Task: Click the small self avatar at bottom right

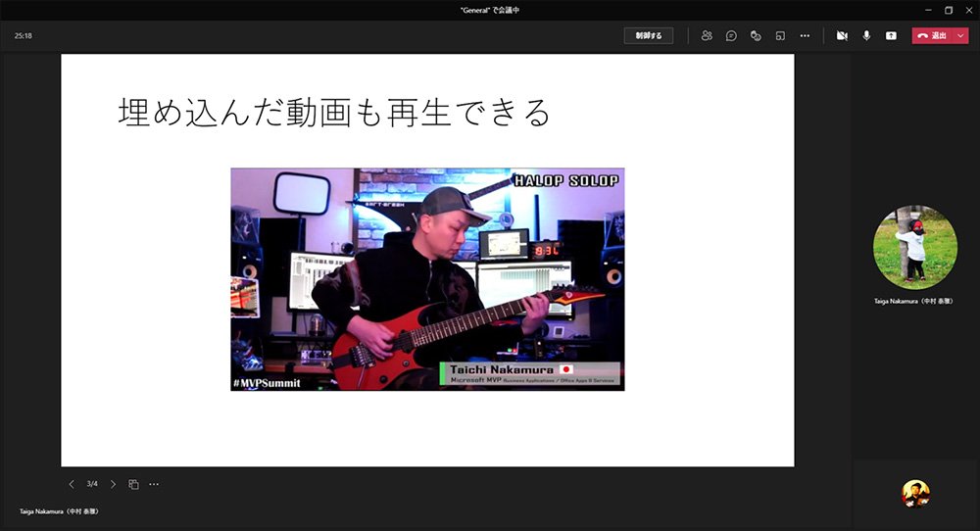Action: click(x=915, y=494)
